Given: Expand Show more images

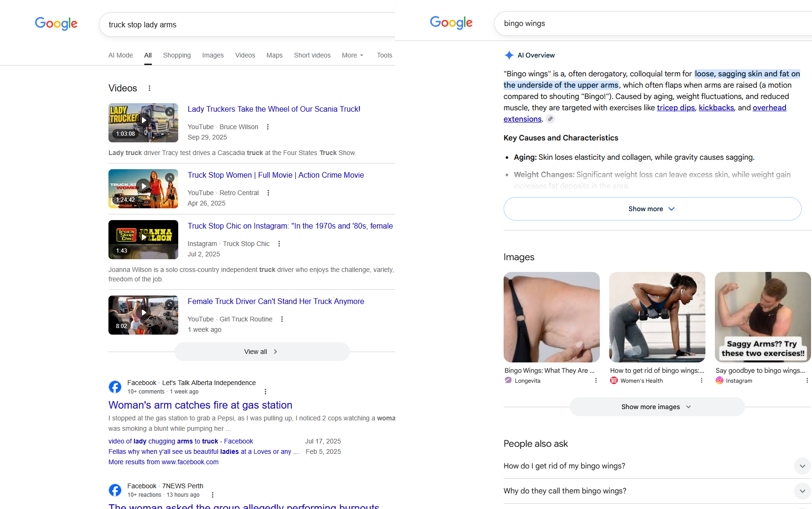Looking at the screenshot, I should [x=657, y=407].
